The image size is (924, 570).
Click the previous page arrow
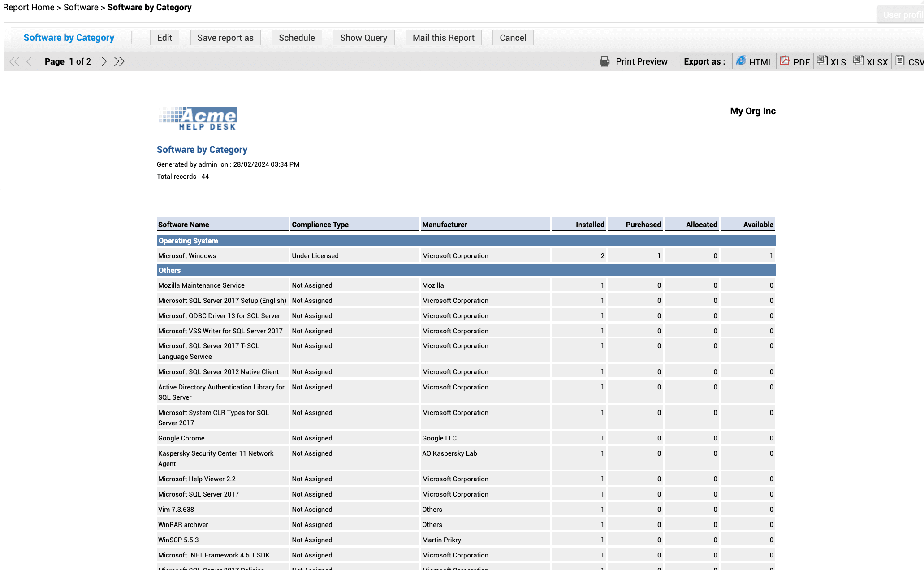(x=29, y=61)
